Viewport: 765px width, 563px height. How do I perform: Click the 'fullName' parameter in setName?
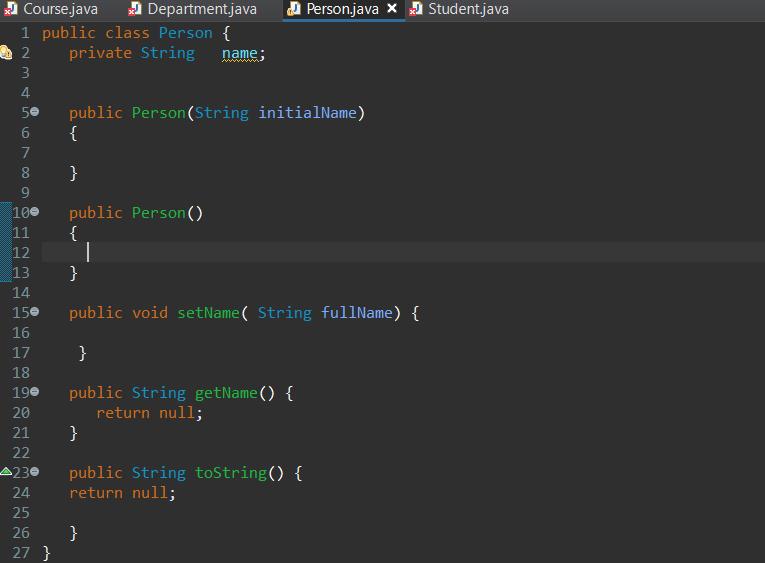[357, 313]
